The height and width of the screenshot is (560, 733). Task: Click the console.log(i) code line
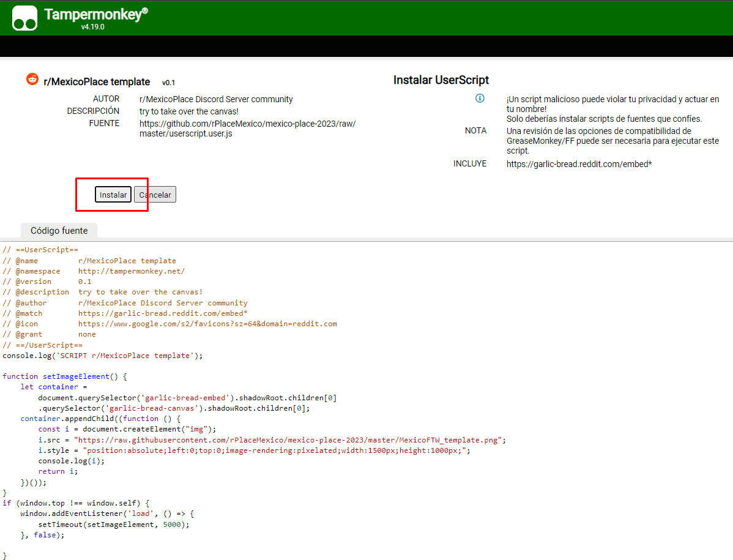[72, 461]
